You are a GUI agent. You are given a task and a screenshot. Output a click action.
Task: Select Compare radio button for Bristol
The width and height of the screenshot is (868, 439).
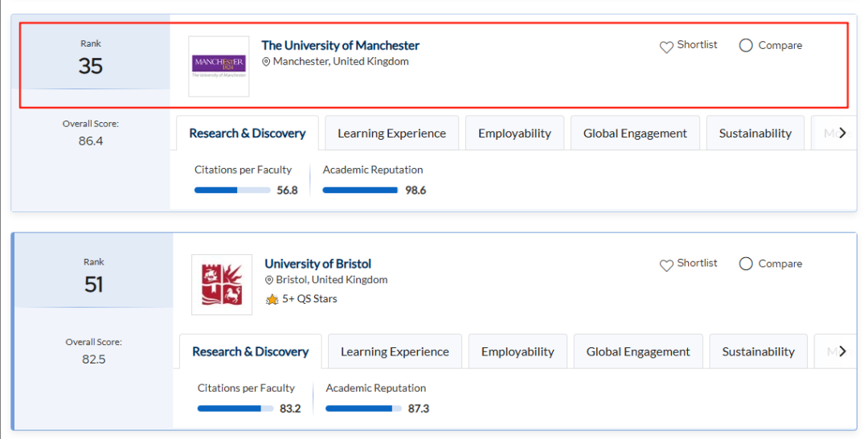(x=746, y=264)
